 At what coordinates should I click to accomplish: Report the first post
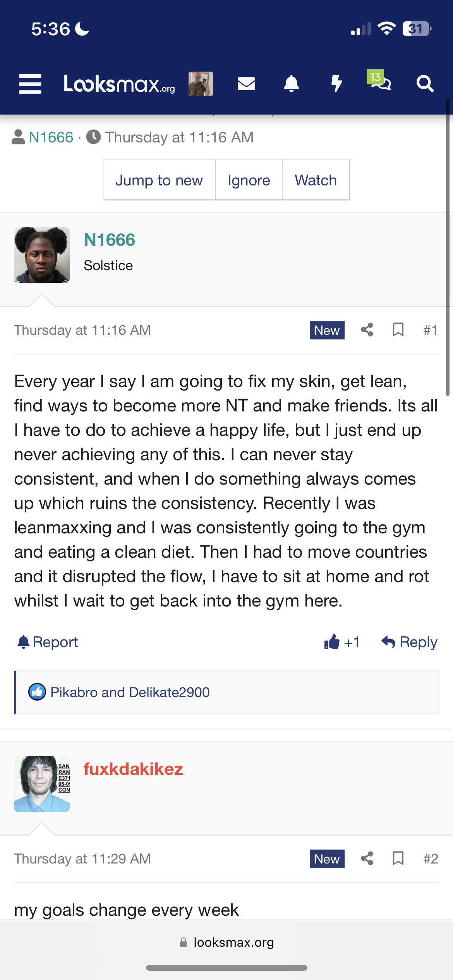pos(47,642)
